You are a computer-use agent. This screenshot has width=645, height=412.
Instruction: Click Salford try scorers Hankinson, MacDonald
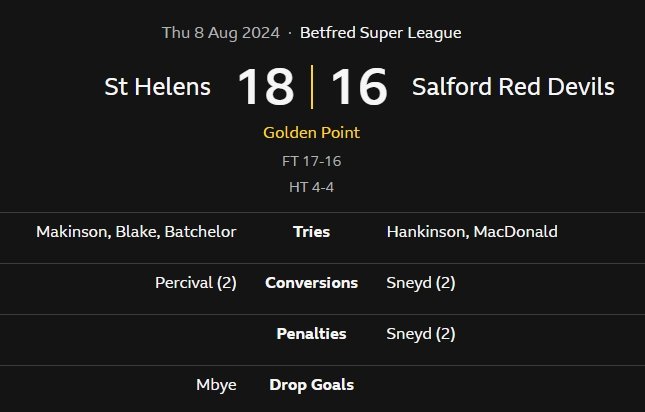coord(472,232)
